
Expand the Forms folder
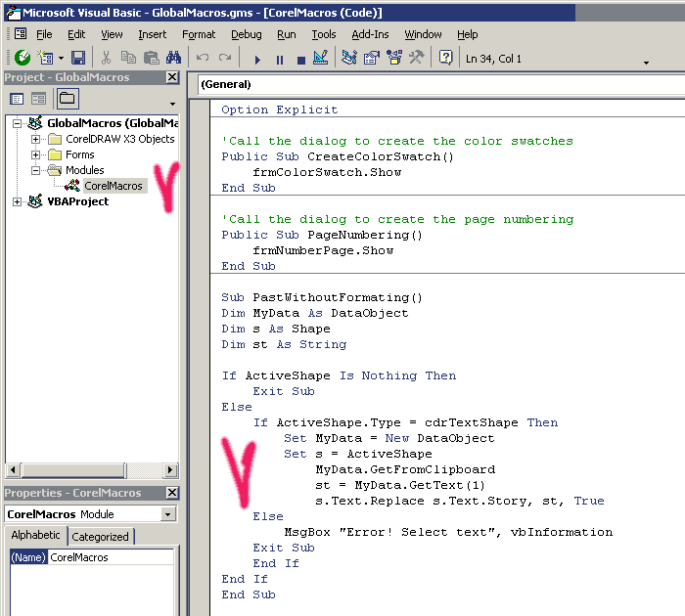tap(36, 155)
